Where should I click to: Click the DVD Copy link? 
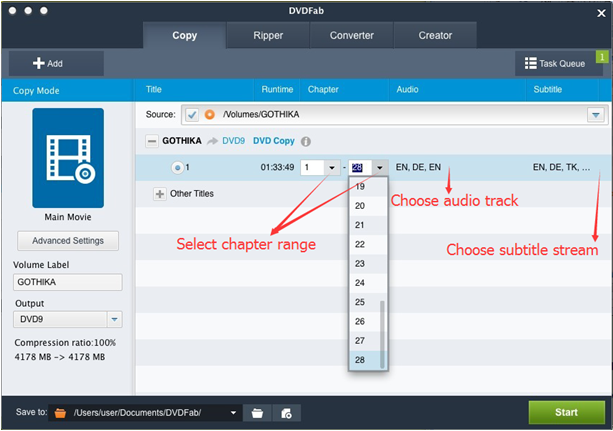click(x=274, y=141)
